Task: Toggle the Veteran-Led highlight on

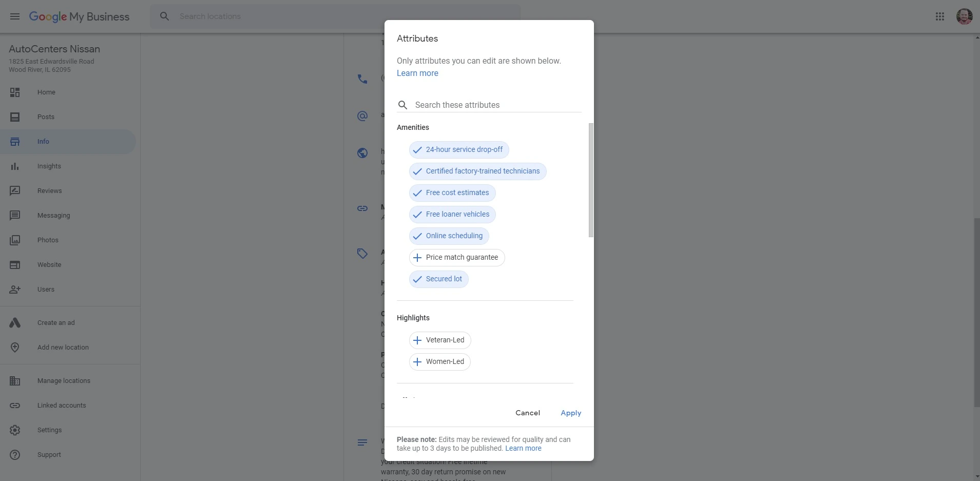Action: point(439,340)
